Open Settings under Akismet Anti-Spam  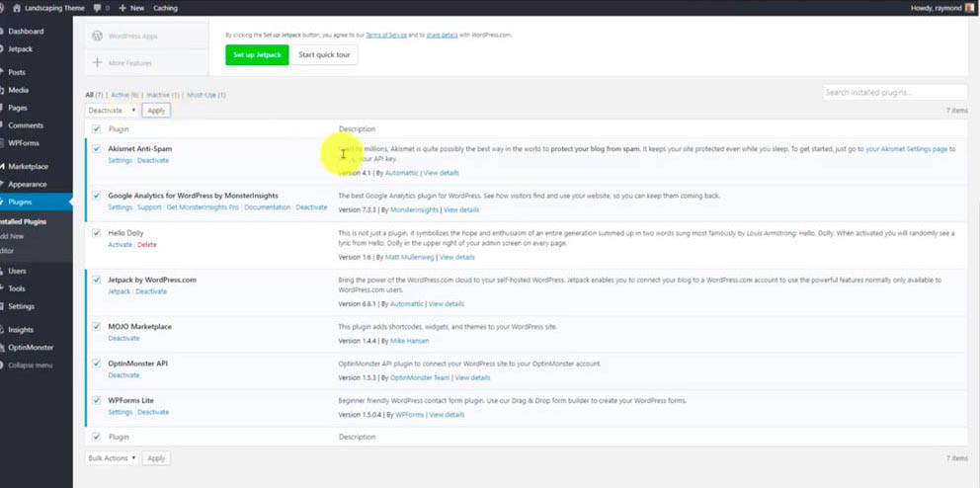click(x=120, y=161)
